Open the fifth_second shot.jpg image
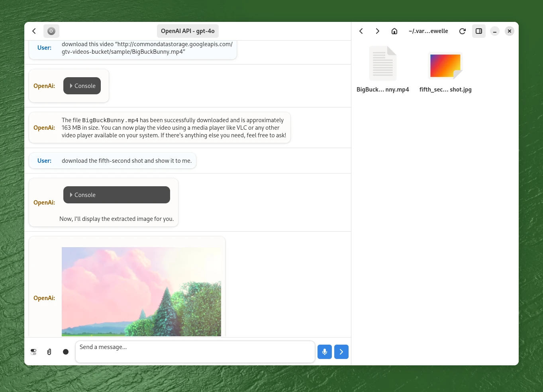Screen dimensions: 543x392 [445, 66]
